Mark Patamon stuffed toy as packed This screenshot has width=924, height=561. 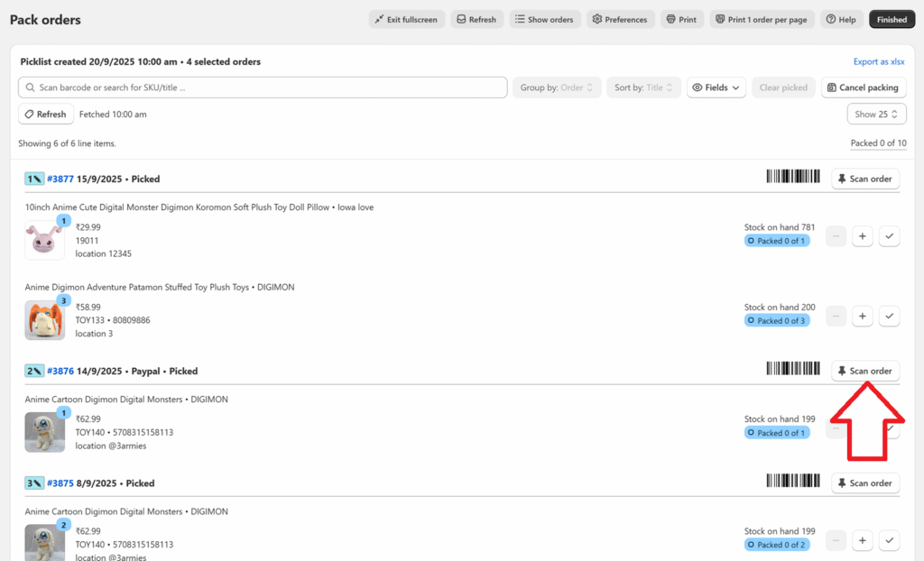889,317
